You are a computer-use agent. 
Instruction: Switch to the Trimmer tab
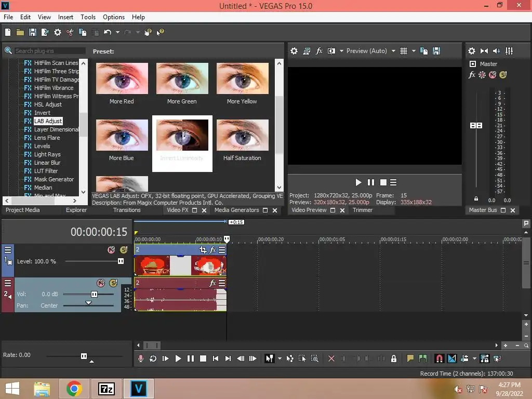(363, 210)
